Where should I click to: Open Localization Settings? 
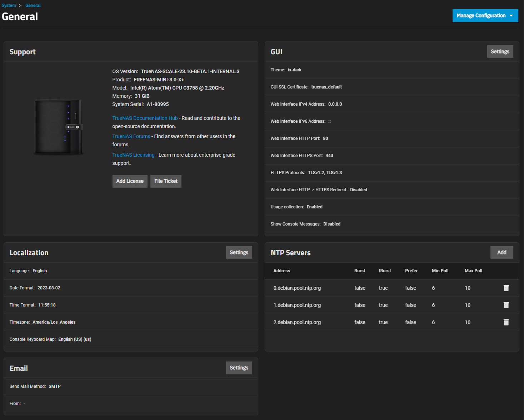pos(239,252)
